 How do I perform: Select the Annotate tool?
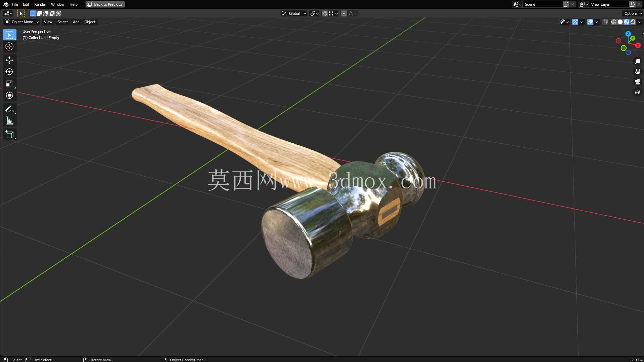pyautogui.click(x=9, y=109)
